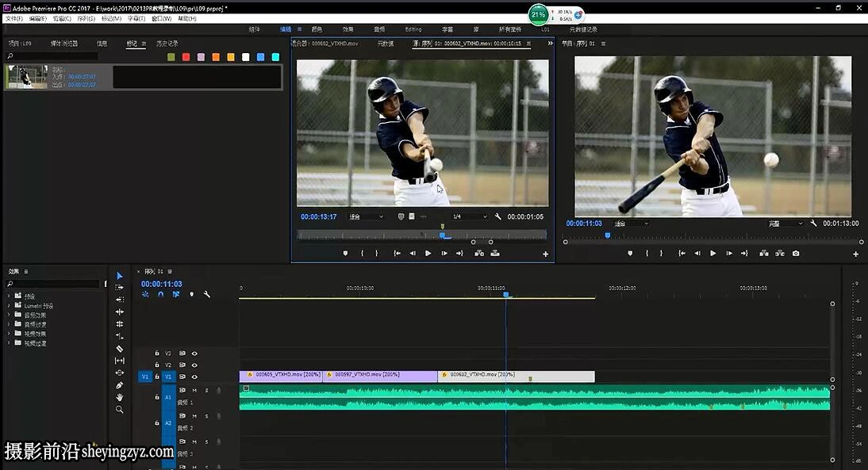Open Source monitor zoom level dropdown
Screen dimensions: 868x470
coord(366,216)
